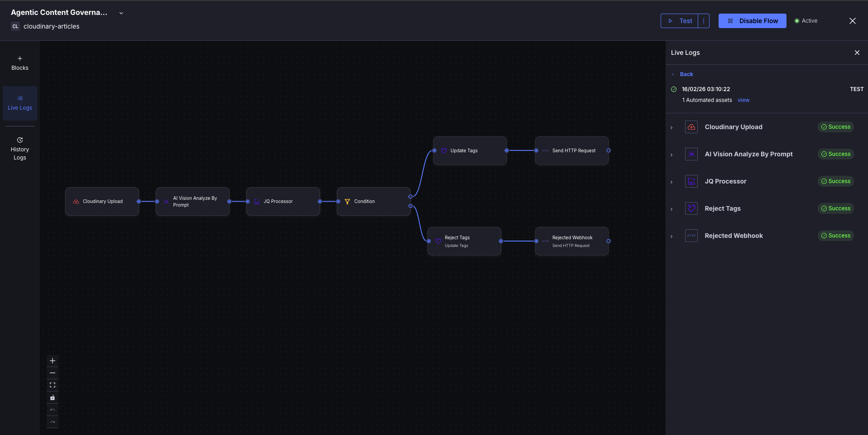Open the flow name dropdown arrow
Screen dimensions: 868x435
[120, 13]
